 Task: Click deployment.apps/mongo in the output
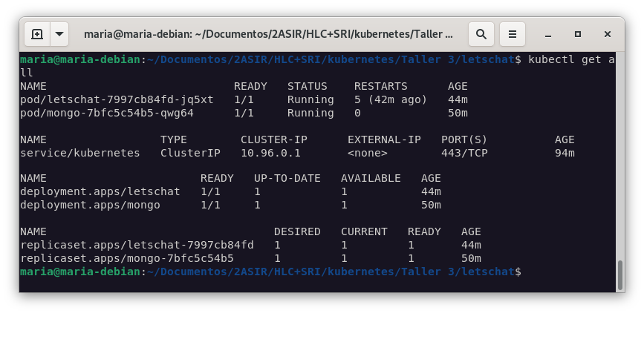[90, 205]
